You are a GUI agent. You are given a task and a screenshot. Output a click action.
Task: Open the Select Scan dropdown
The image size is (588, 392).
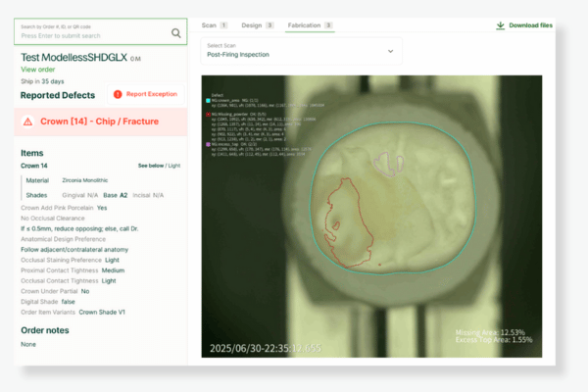[x=301, y=50]
